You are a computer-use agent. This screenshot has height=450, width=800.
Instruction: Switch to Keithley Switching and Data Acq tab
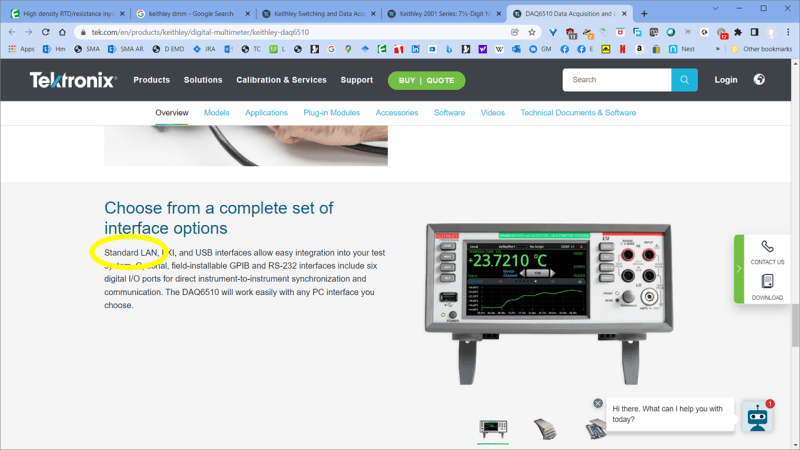318,14
